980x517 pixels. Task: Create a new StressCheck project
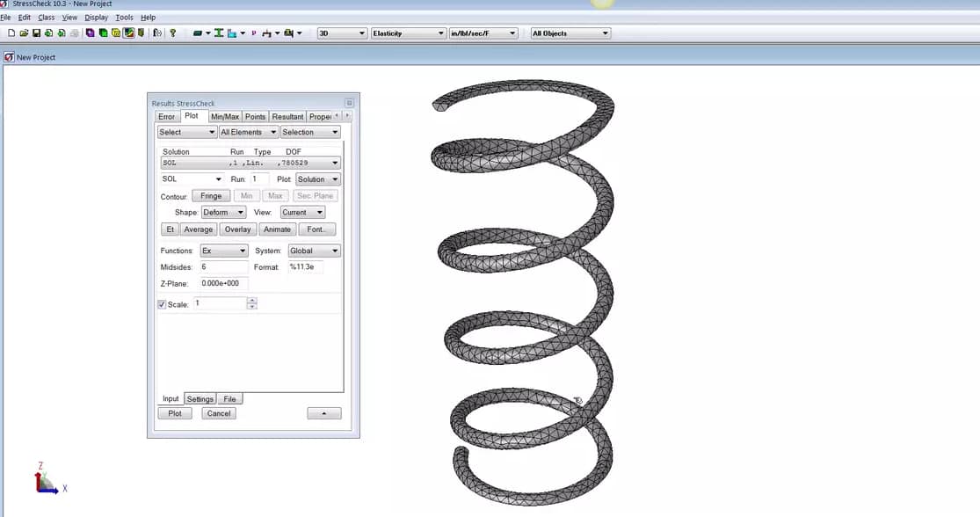[x=11, y=33]
